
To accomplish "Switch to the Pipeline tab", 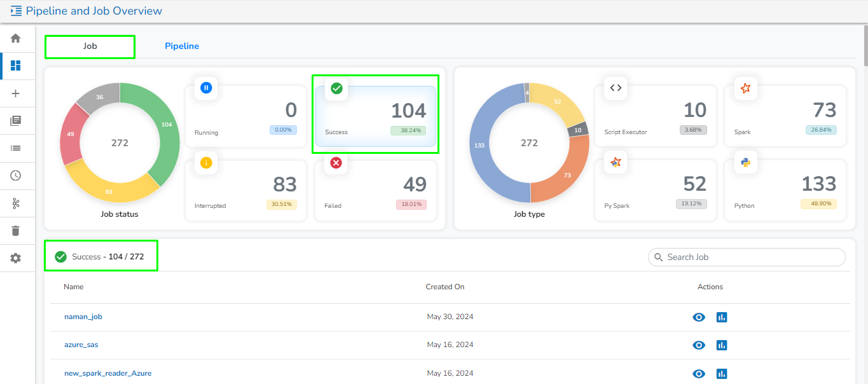I will (x=182, y=46).
